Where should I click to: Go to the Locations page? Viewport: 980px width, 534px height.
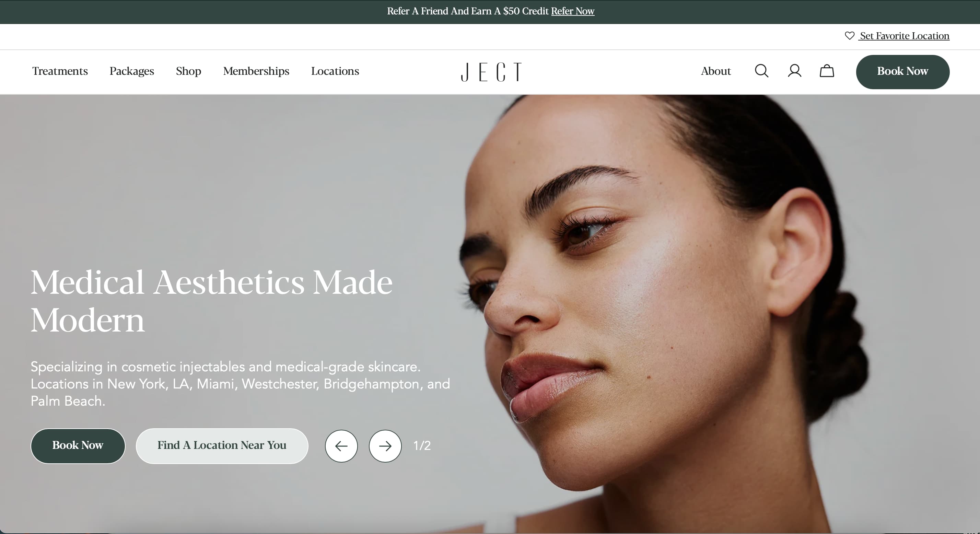[335, 71]
